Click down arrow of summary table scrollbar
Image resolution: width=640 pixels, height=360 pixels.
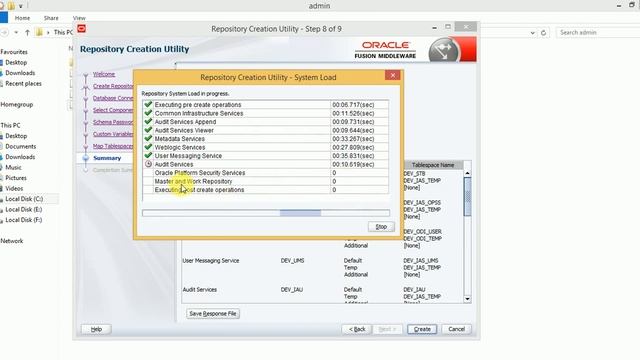(x=467, y=299)
